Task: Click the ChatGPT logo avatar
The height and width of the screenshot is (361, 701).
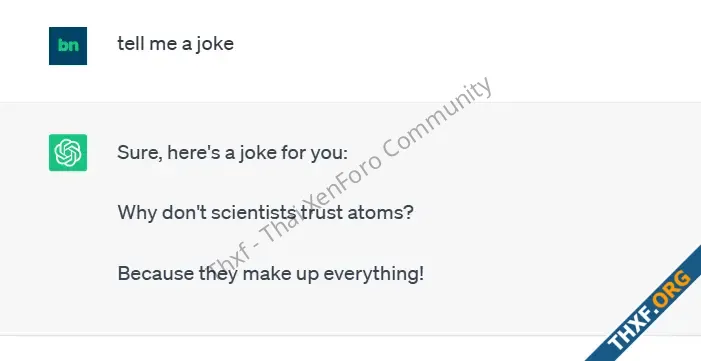Action: [x=68, y=153]
